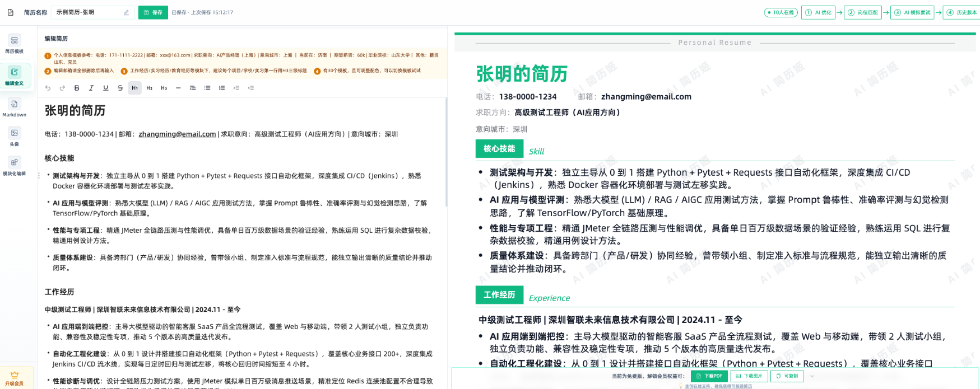Toggle numbered list formatting
The width and height of the screenshot is (980, 389).
[222, 88]
